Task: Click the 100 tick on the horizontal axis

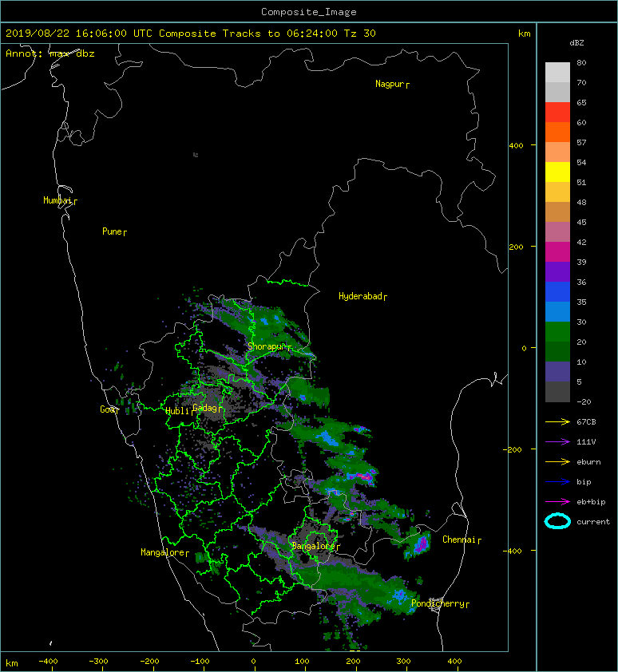Action: click(x=303, y=662)
